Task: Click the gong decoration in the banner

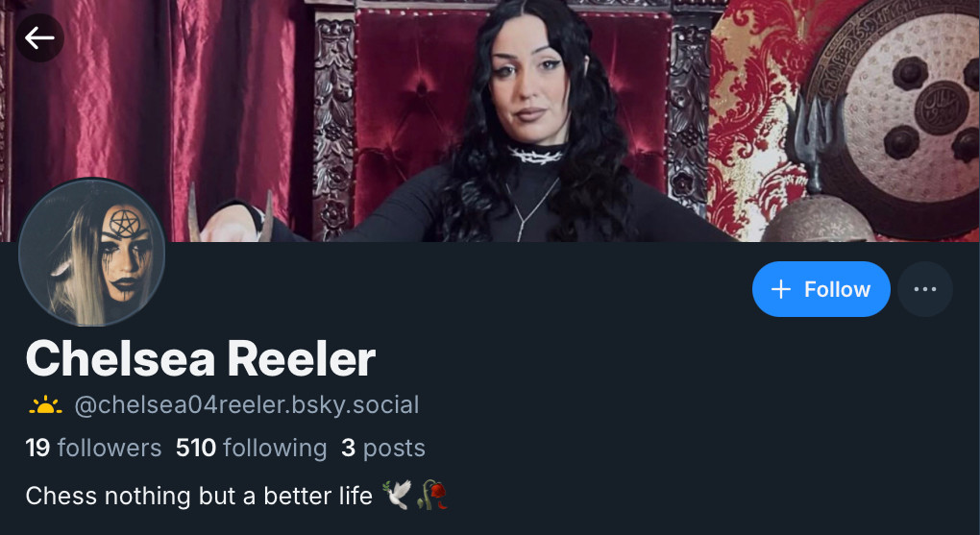Action: 900,112
